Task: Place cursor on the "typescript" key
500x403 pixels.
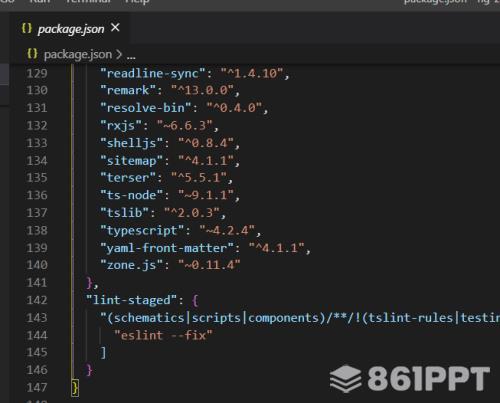Action: pyautogui.click(x=142, y=230)
